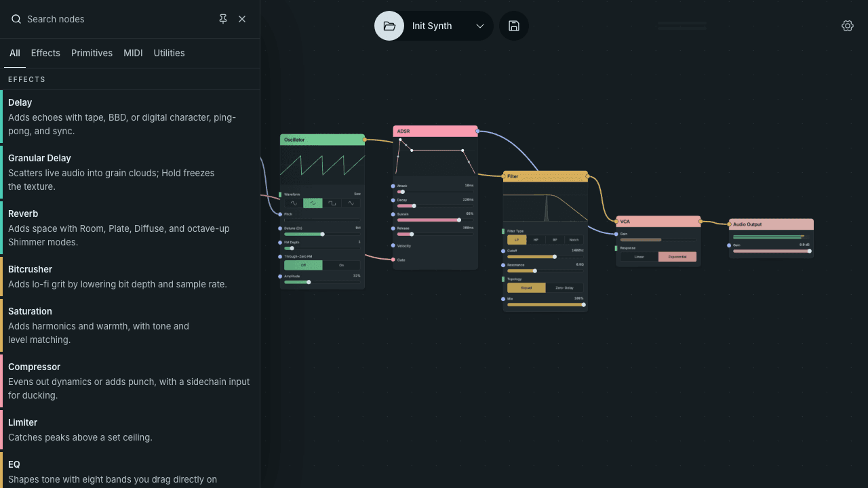Switch to the Primitives tab
868x488 pixels.
coord(92,53)
